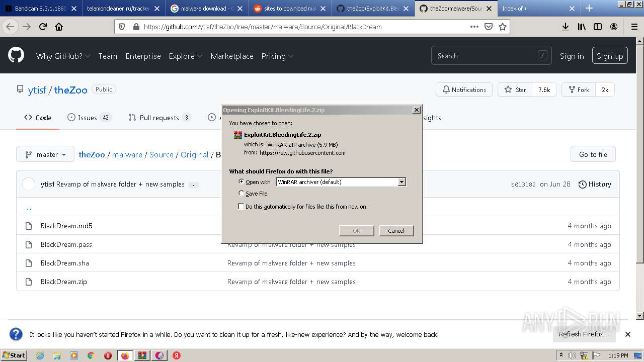
Task: Open the Firefox home page
Action: click(x=59, y=27)
